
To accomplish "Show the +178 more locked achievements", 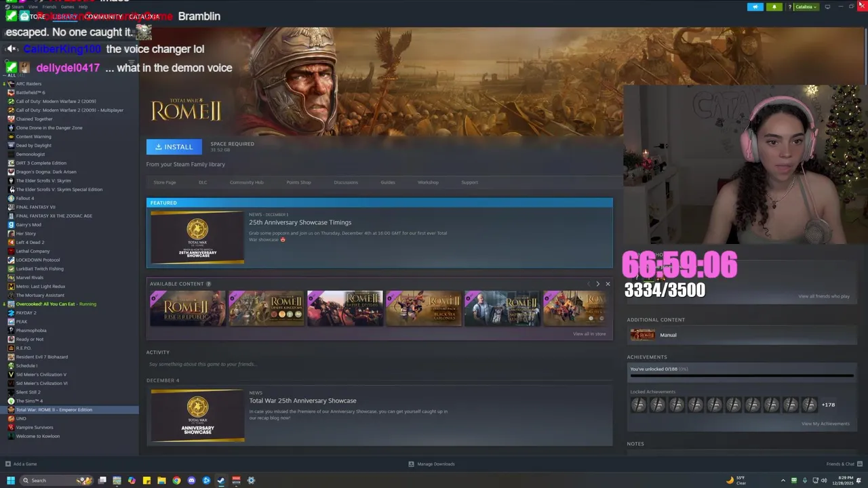I will (x=828, y=405).
